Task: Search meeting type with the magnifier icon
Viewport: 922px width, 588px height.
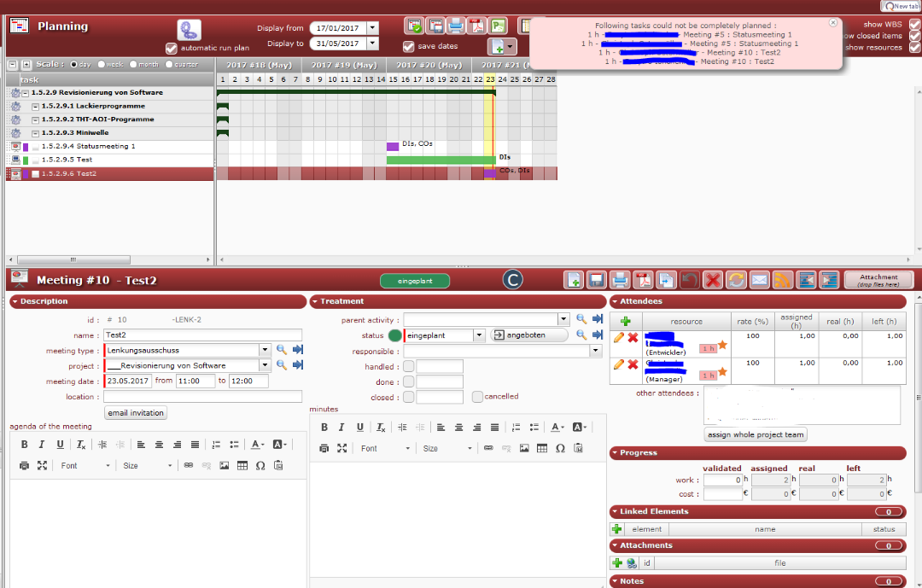Action: [281, 350]
